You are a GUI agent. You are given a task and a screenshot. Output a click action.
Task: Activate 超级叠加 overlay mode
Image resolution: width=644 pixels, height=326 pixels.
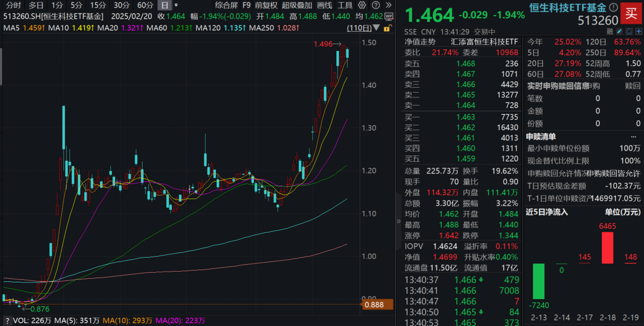[298, 5]
